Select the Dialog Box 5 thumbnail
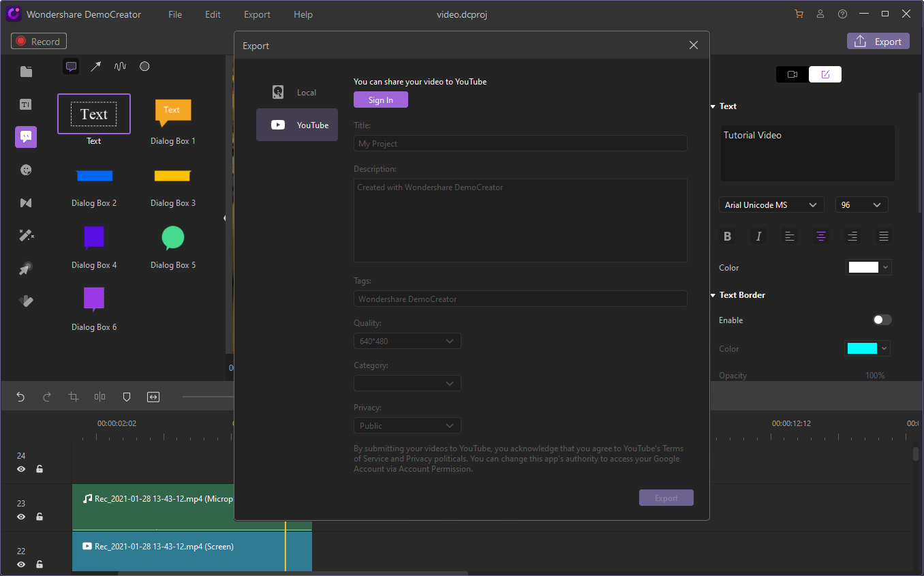Image resolution: width=924 pixels, height=576 pixels. click(173, 238)
